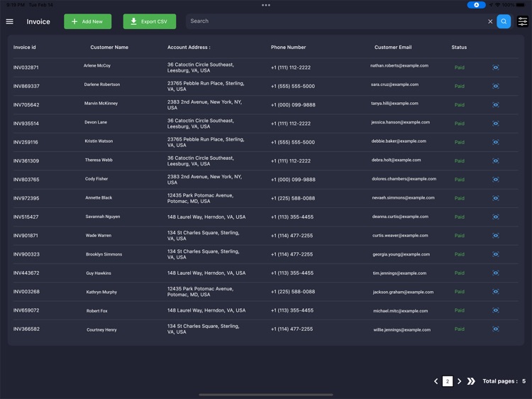Select customer name Courtney Henry
The image size is (532, 399).
pyautogui.click(x=101, y=329)
